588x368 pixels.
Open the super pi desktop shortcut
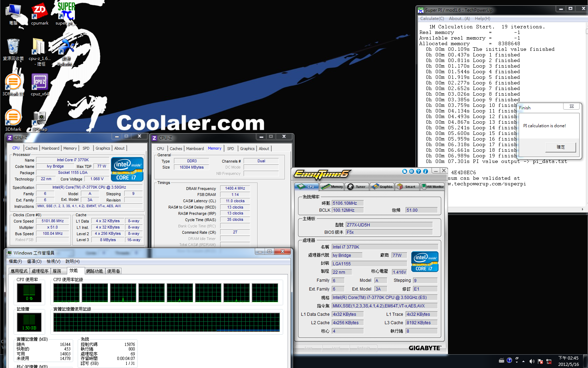[x=66, y=14]
